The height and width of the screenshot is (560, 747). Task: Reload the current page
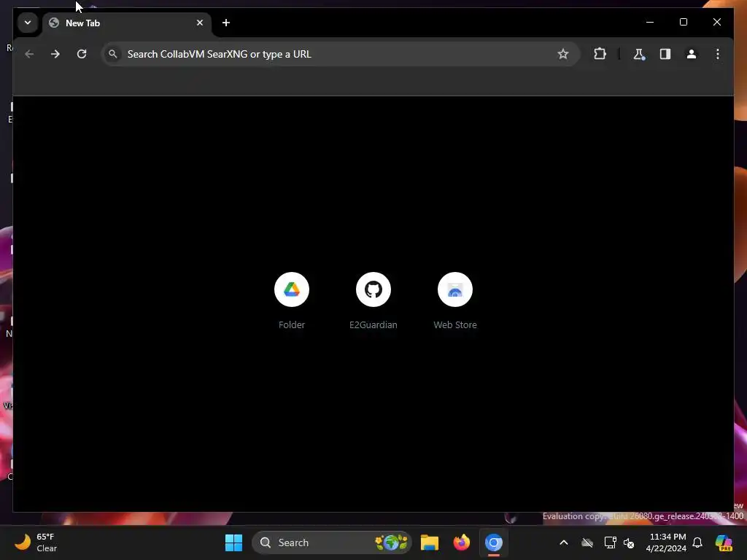coord(82,54)
